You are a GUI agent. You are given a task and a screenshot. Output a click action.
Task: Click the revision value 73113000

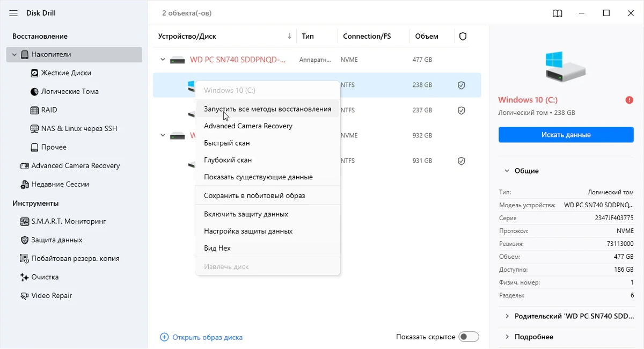click(x=620, y=244)
